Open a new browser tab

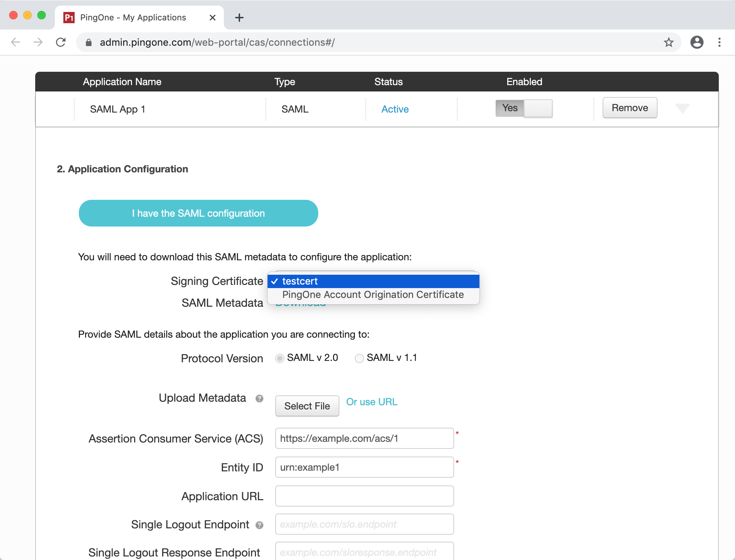(x=239, y=18)
